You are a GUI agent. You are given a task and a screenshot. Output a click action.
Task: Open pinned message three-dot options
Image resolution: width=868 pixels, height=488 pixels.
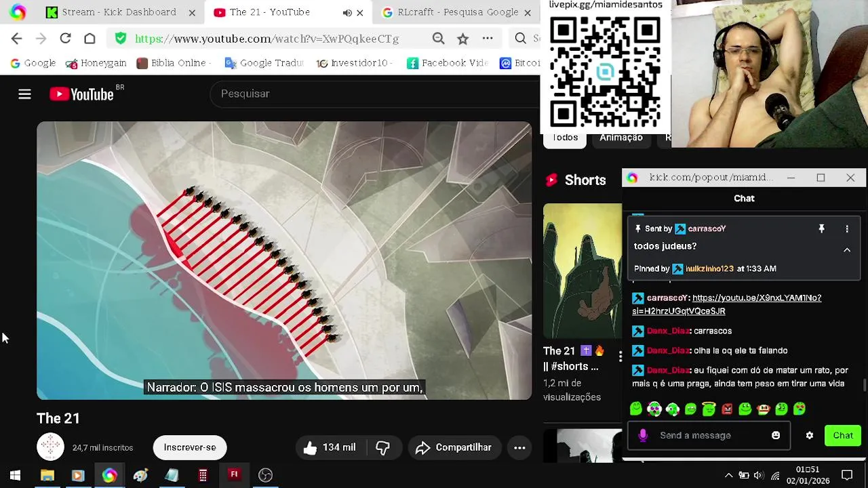click(847, 229)
